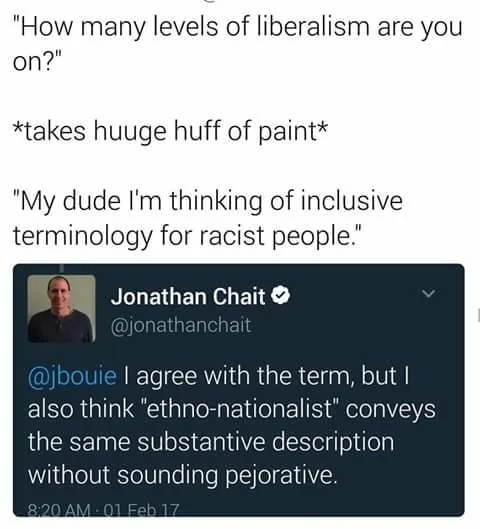Click the 8:20 AM timestamp

click(x=59, y=509)
